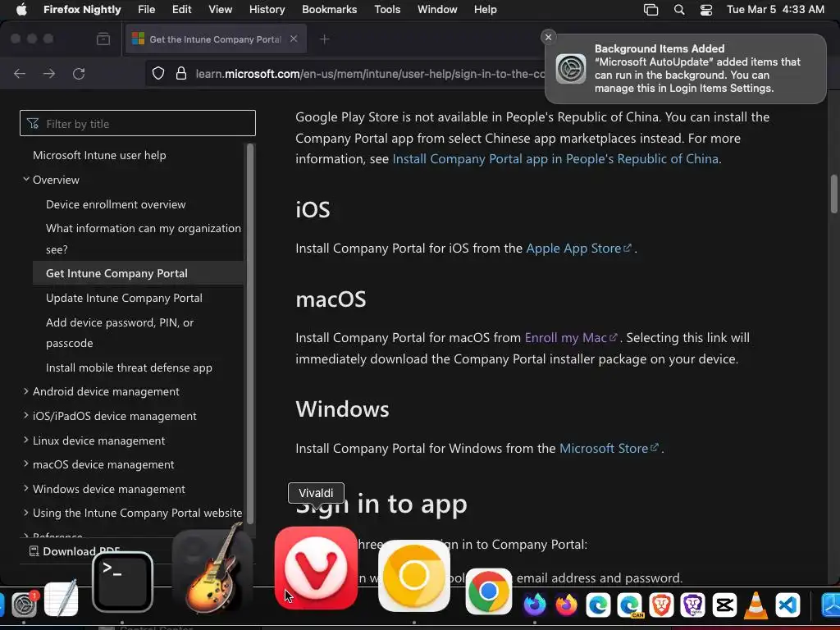Click the browser forward arrow

tap(49, 73)
